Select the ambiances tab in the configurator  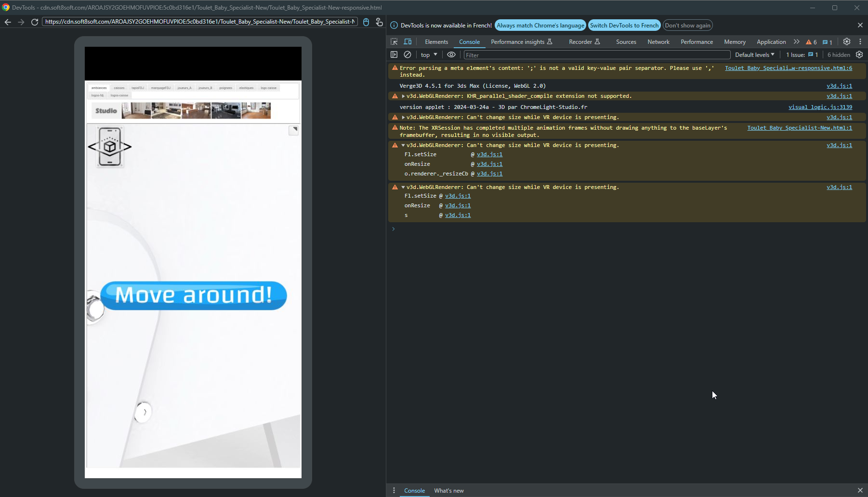point(99,88)
